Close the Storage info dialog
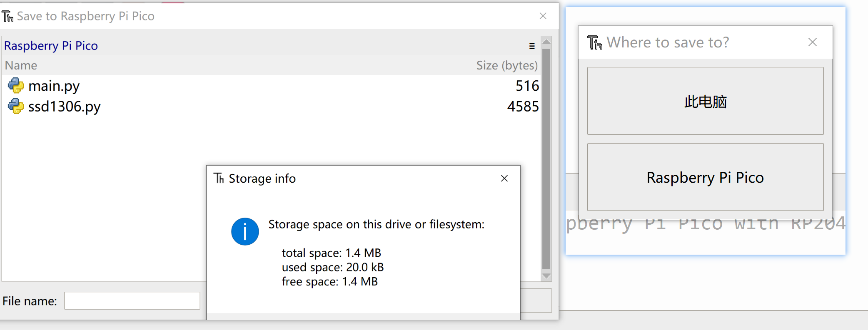 pos(504,179)
